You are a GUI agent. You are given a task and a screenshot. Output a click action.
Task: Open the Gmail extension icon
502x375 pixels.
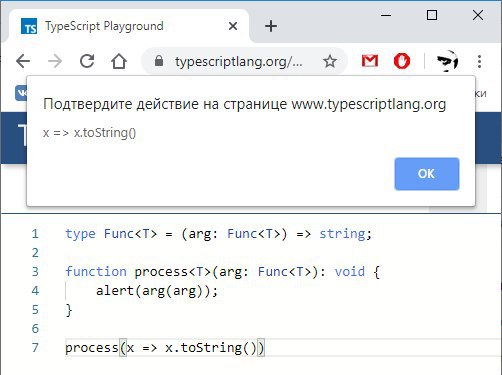click(x=370, y=61)
